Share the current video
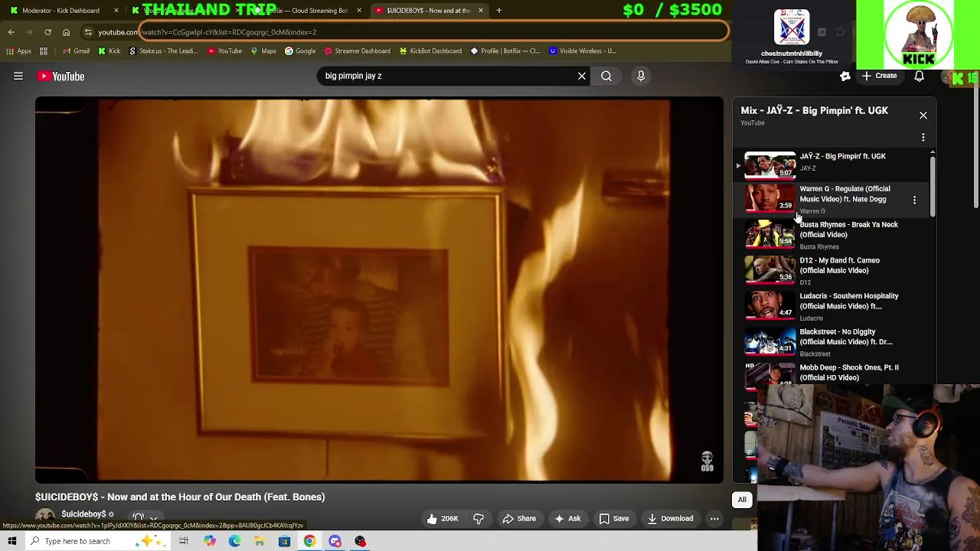The width and height of the screenshot is (980, 551). (519, 519)
